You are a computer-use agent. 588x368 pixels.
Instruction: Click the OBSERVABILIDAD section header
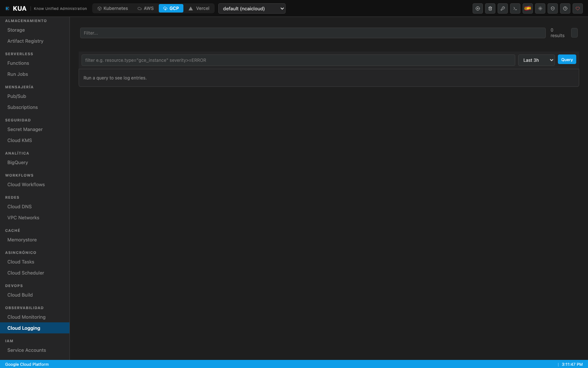(24, 308)
